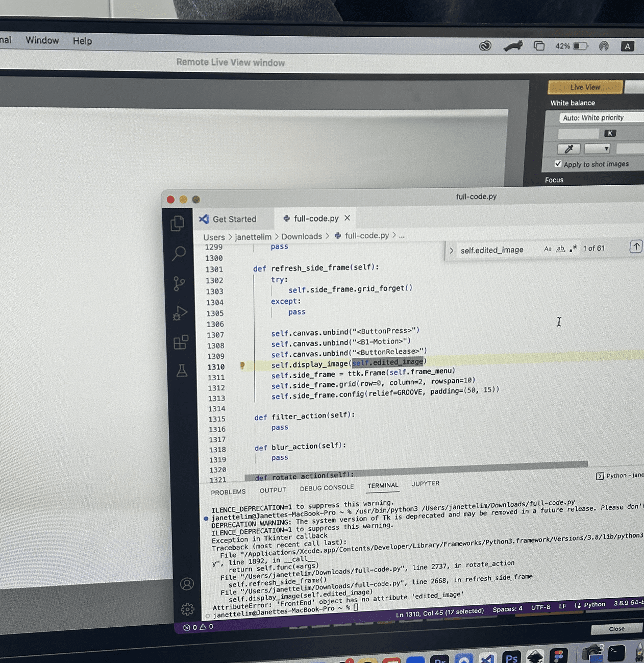This screenshot has height=663, width=644.
Task: Click Users in the breadcrumb path
Action: click(x=214, y=237)
